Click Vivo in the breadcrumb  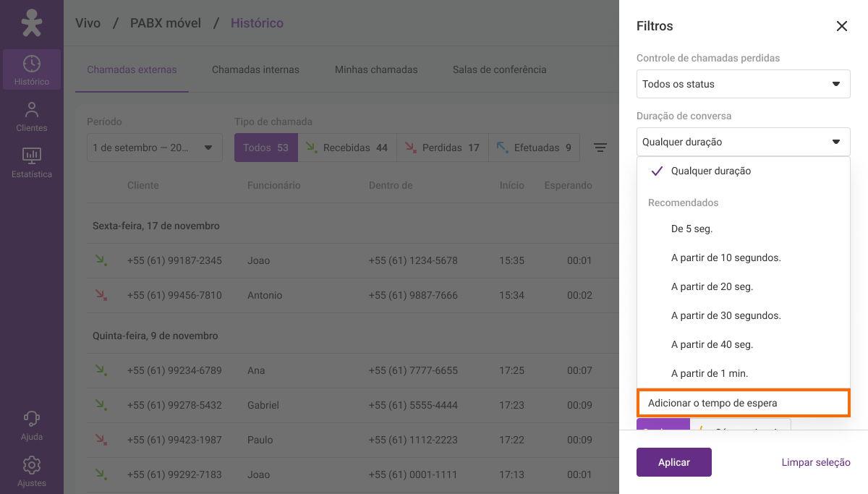(x=88, y=23)
